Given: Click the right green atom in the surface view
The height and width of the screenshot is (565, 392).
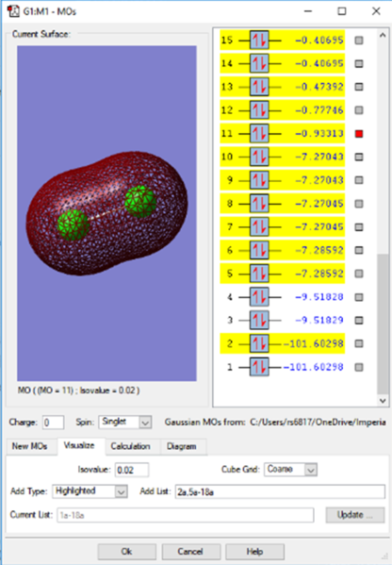Looking at the screenshot, I should pyautogui.click(x=140, y=202).
